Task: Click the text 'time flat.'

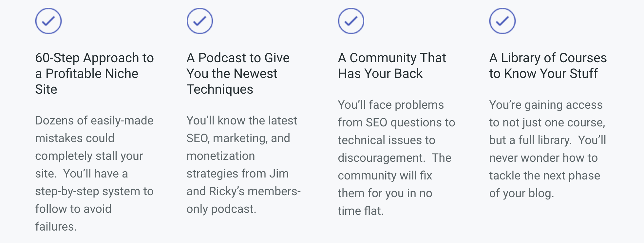Action: [361, 211]
